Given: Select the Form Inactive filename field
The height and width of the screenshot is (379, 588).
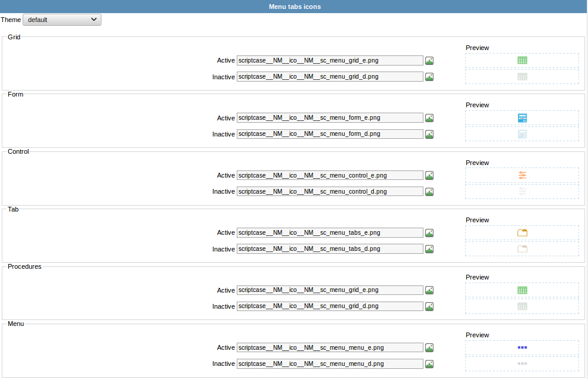Looking at the screenshot, I should tap(330, 134).
